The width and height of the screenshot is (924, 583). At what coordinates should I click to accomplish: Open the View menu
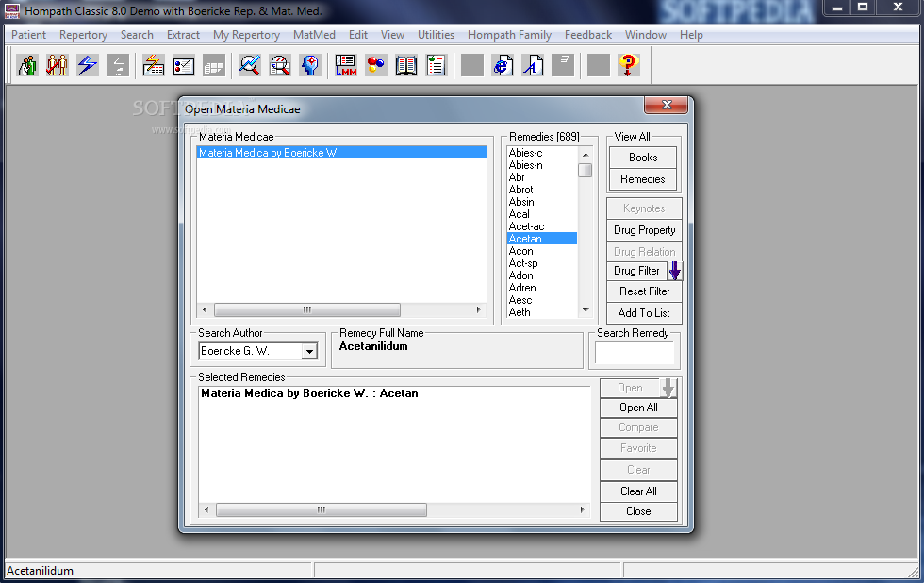click(x=392, y=35)
